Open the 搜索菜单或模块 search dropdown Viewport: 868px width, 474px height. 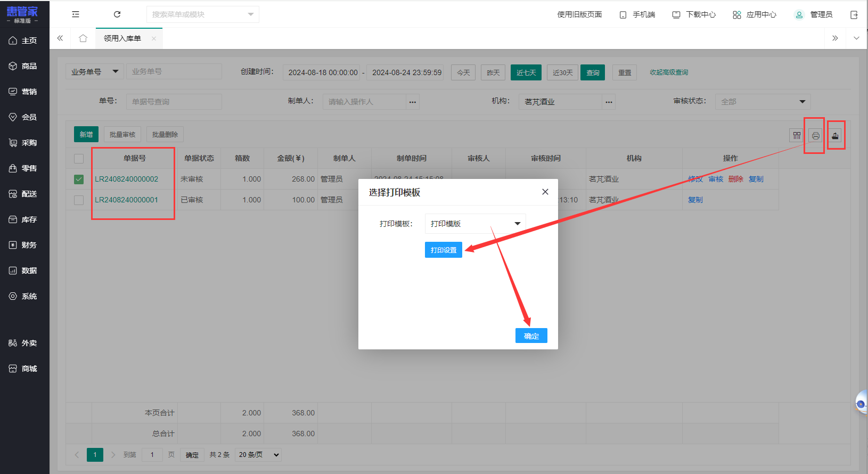(203, 14)
